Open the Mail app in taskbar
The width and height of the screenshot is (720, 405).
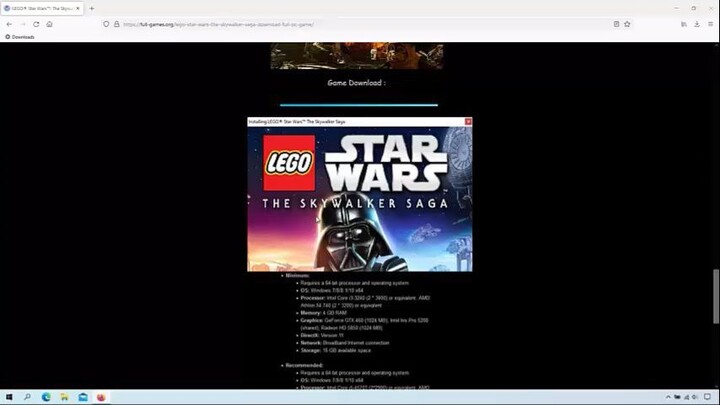coord(83,397)
